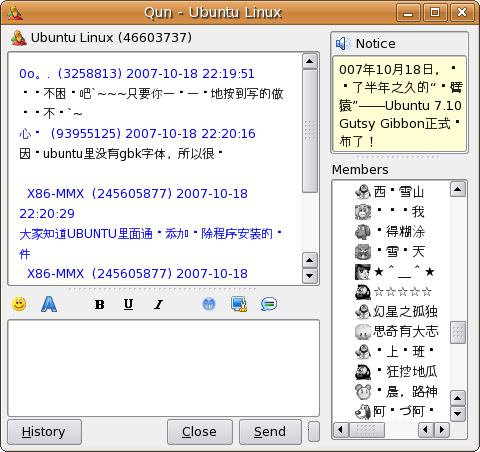Click the screen capture monitor icon
This screenshot has width=480, height=452.
click(239, 304)
